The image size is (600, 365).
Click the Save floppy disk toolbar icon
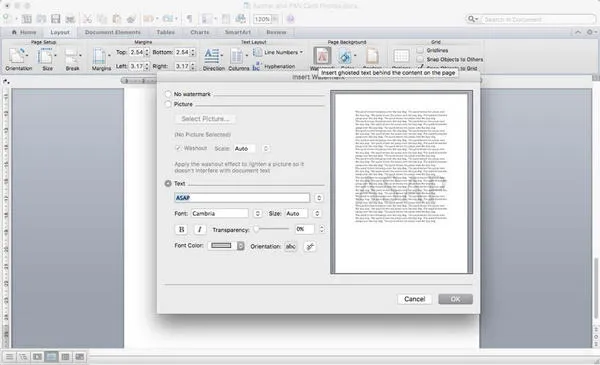[56, 19]
